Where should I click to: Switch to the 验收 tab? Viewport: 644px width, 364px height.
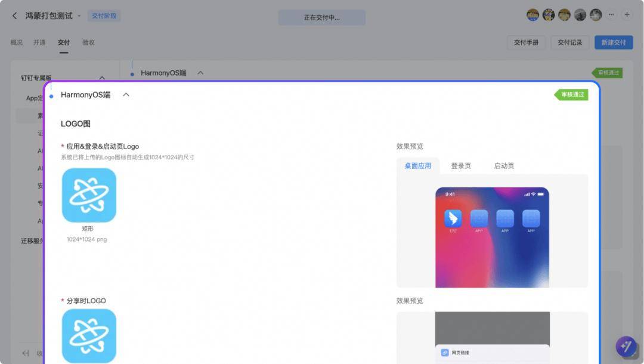88,42
